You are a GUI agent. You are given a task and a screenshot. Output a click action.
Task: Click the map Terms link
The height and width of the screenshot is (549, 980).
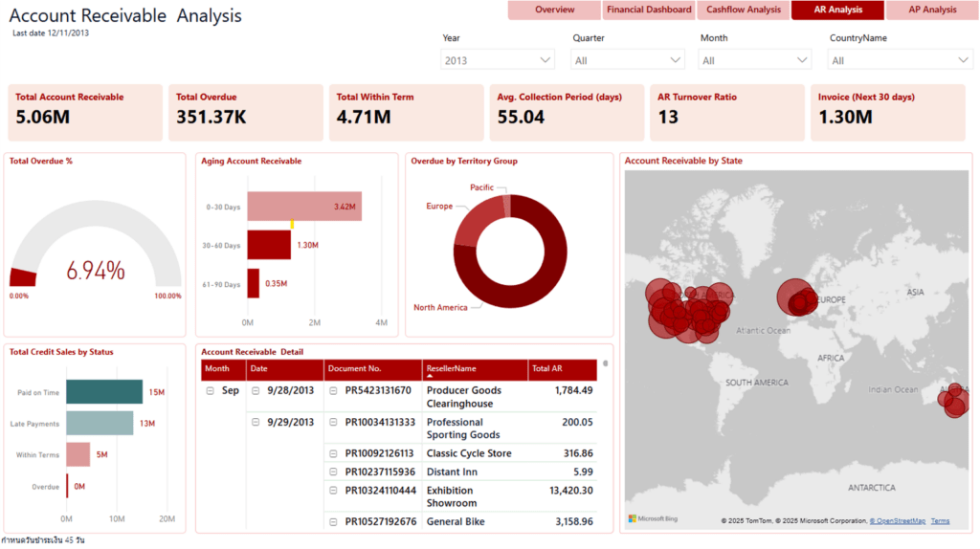pyautogui.click(x=940, y=521)
